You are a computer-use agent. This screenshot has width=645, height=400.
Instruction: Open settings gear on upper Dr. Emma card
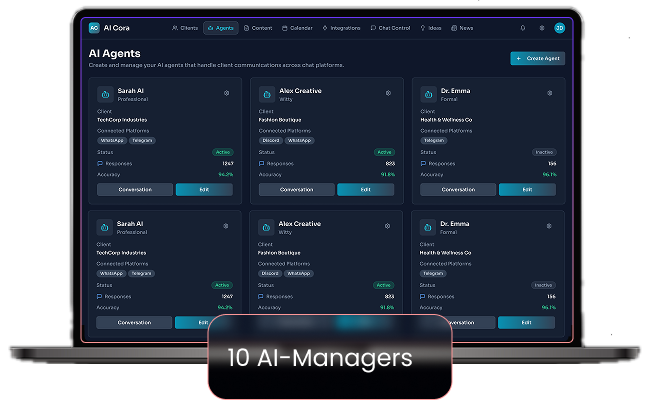pos(549,93)
